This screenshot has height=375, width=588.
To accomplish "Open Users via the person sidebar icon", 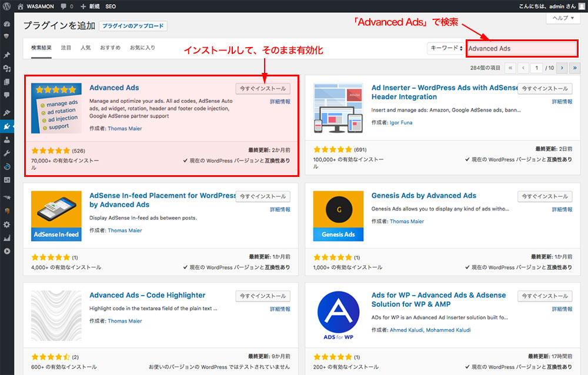I will (6, 140).
